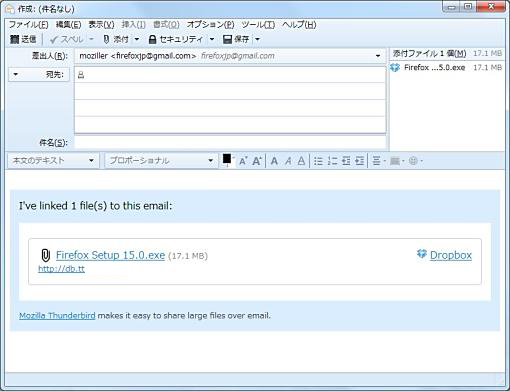Apply numbered list formatting
Viewport: 510px width, 391px height.
click(332, 161)
